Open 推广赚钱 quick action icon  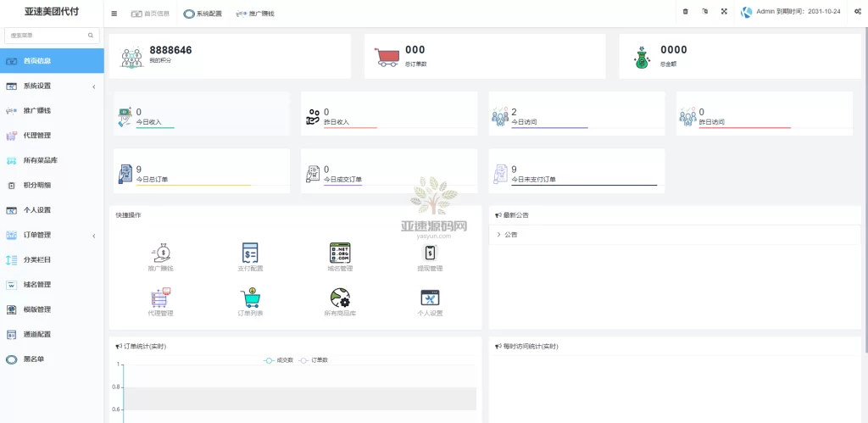[160, 252]
